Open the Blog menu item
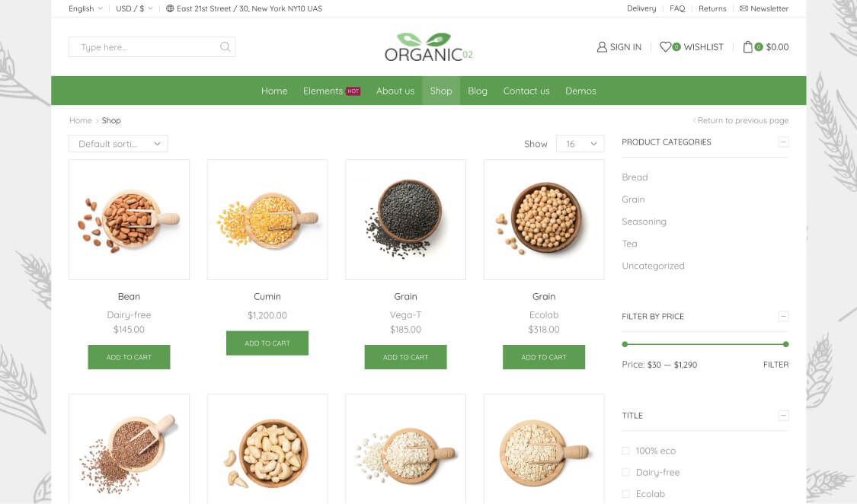 tap(477, 91)
